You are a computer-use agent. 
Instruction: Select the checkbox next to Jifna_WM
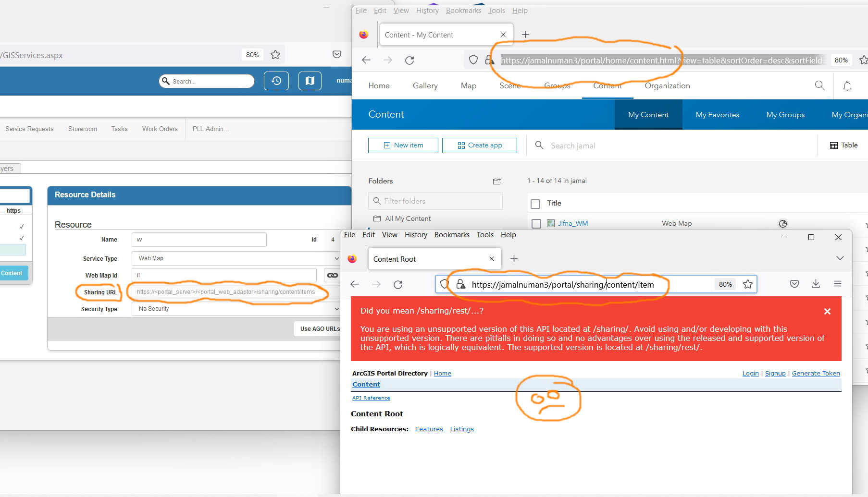click(537, 223)
